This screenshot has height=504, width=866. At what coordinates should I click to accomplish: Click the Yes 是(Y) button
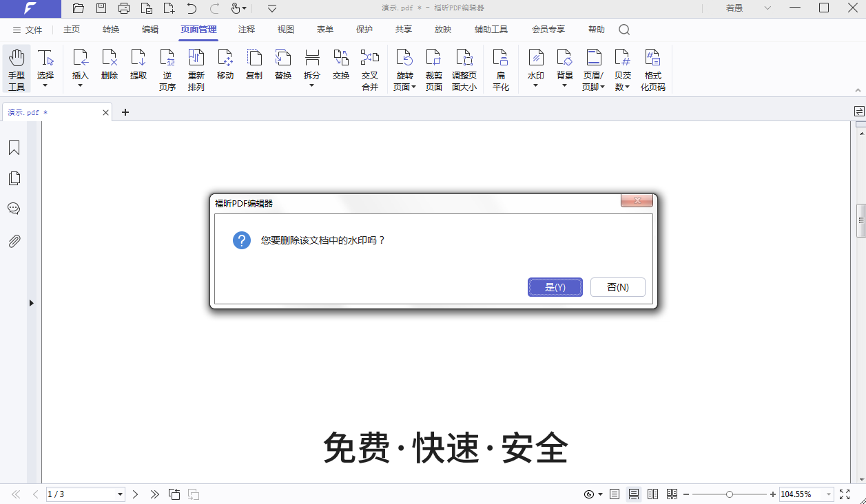point(555,287)
